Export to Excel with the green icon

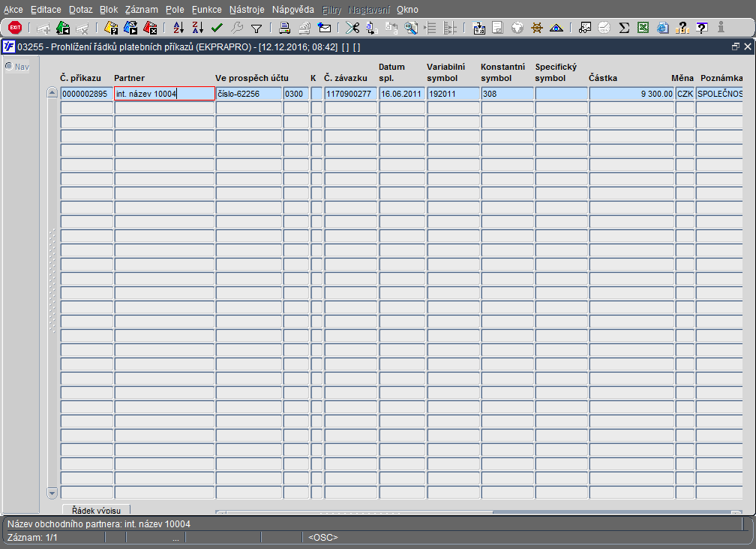click(643, 28)
